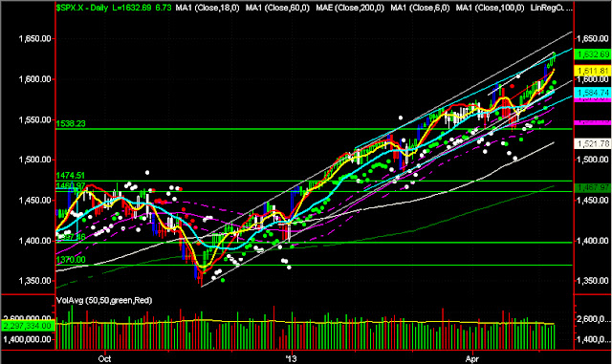Open the MA1 (Close,100,0) indicator label
Screen dimensions: 612x364
(490, 8)
